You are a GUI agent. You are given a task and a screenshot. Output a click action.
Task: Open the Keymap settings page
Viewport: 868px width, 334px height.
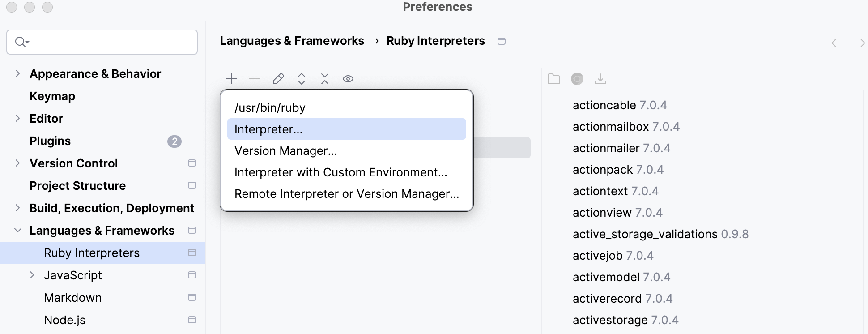pos(52,96)
